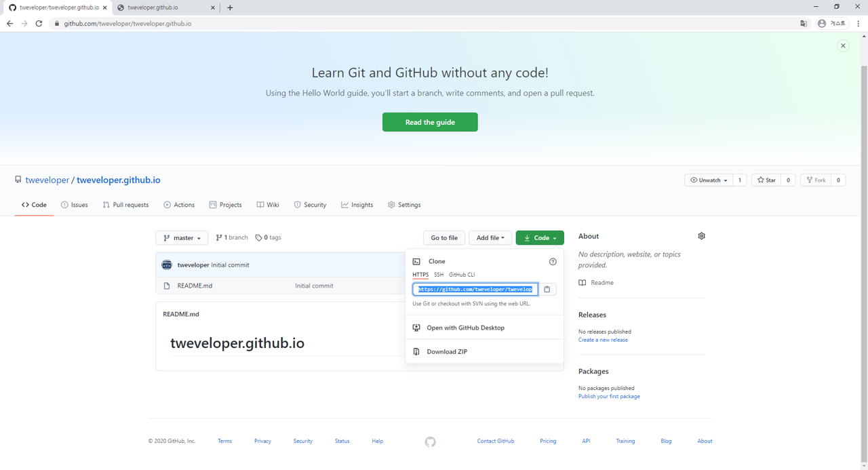The image size is (868, 470).
Task: Click tweveloper commit author avatar
Action: (167, 265)
